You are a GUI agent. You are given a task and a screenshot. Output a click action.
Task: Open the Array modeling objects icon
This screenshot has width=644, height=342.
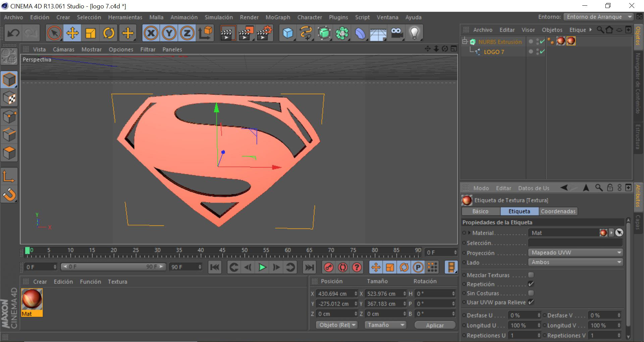(342, 33)
